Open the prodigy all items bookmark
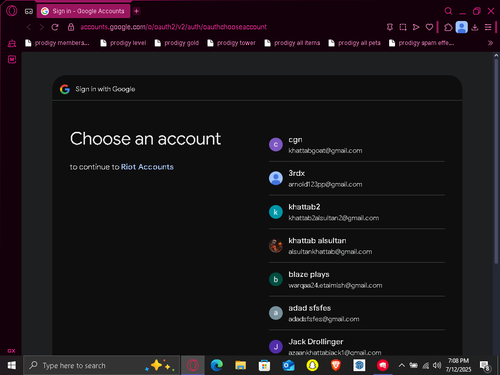 (292, 43)
